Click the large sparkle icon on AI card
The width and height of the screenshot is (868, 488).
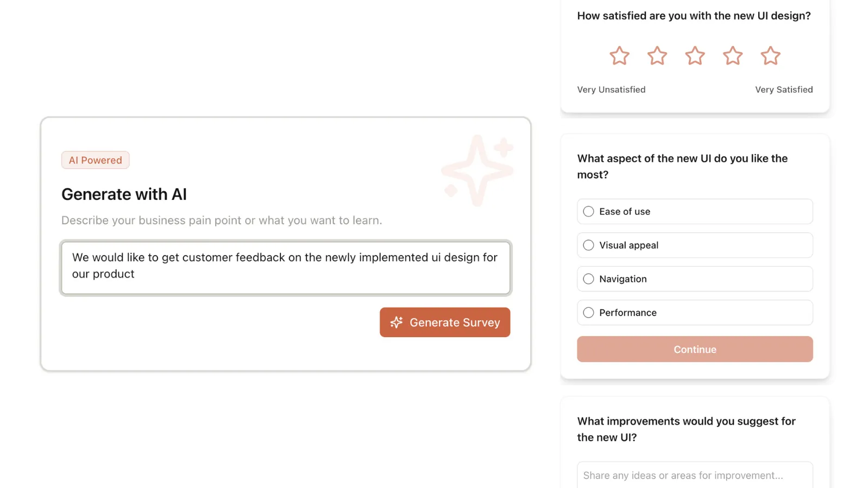coord(477,170)
